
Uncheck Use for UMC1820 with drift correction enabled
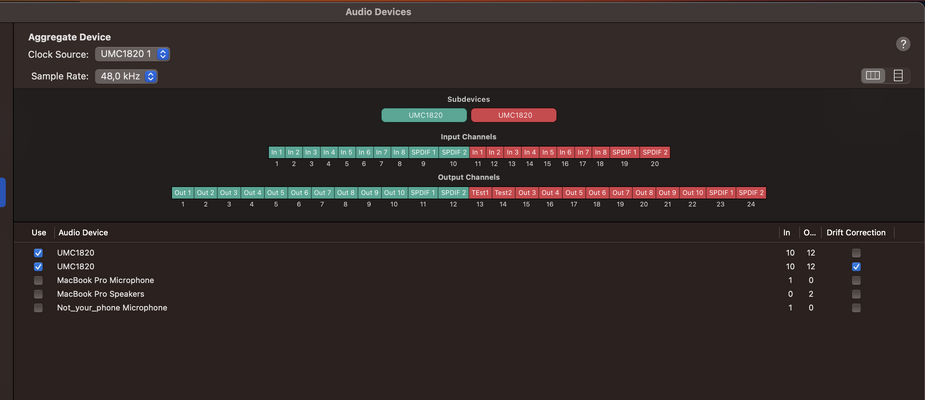pos(38,266)
